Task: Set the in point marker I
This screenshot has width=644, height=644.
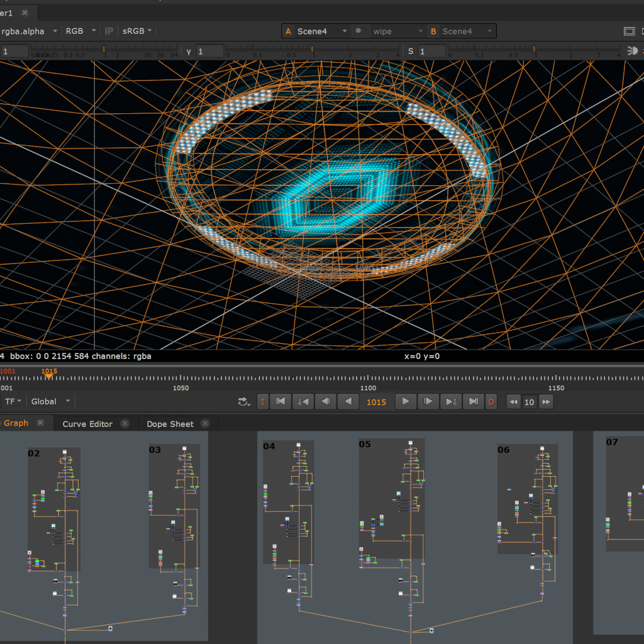Action: (263, 402)
